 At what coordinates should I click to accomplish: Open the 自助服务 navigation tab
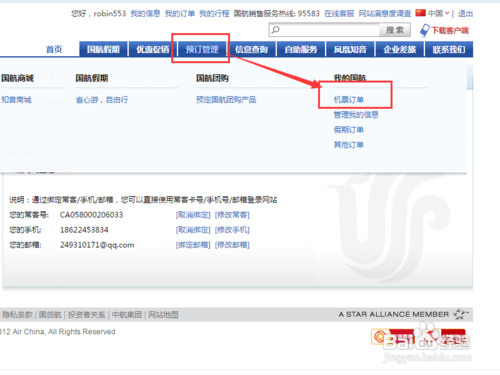301,49
